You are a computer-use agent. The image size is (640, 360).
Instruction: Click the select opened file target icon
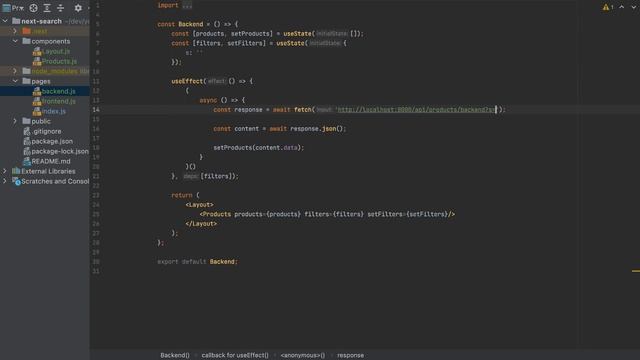(x=33, y=8)
